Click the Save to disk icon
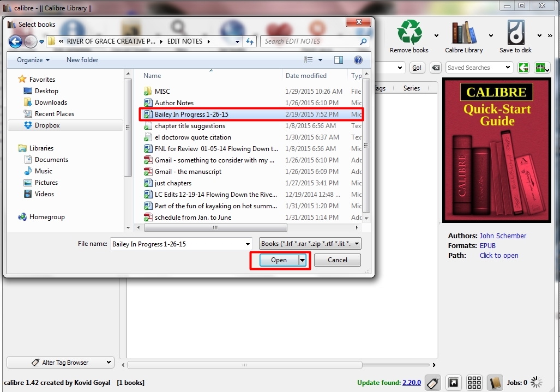 coord(515,33)
